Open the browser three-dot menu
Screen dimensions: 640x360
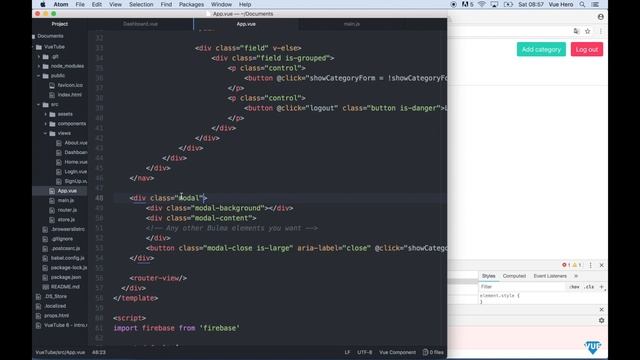(600, 31)
